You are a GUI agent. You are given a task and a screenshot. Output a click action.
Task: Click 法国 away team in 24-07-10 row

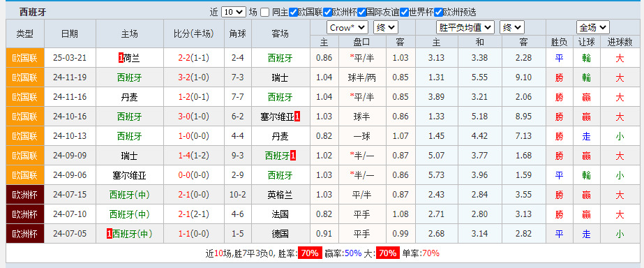coord(280,214)
